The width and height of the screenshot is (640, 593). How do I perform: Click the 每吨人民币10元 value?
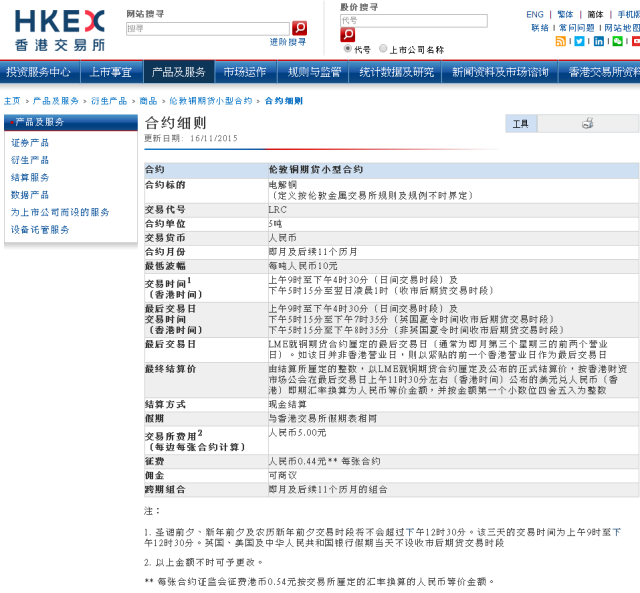tap(303, 266)
